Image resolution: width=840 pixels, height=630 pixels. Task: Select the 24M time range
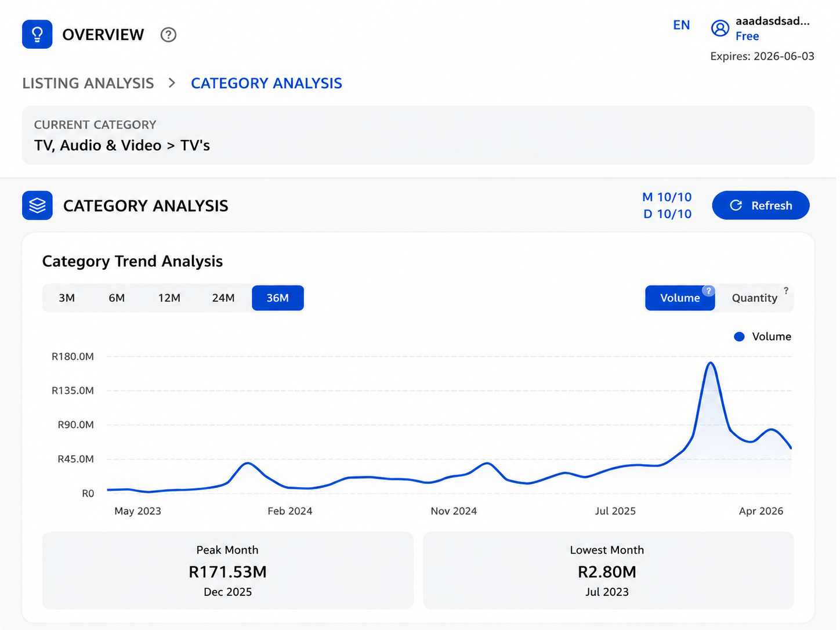(x=223, y=298)
